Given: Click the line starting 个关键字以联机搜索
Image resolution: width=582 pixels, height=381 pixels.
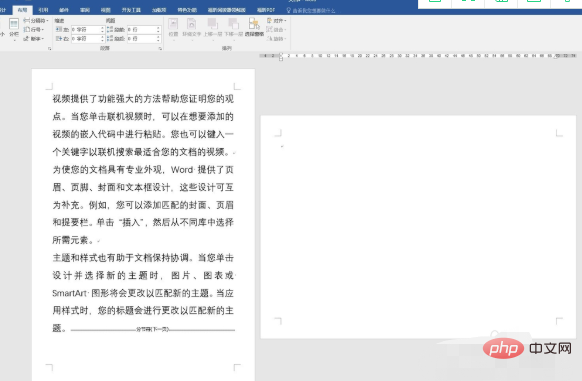Looking at the screenshot, I should coord(143,152).
